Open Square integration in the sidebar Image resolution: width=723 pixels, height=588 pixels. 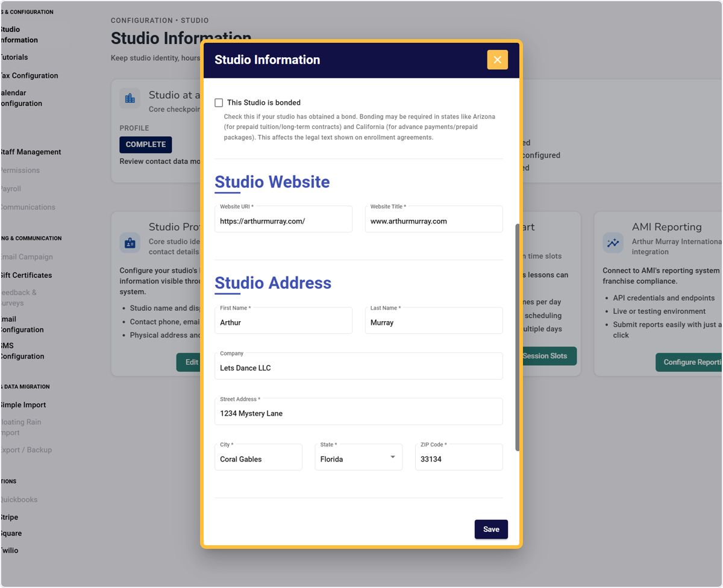(11, 534)
